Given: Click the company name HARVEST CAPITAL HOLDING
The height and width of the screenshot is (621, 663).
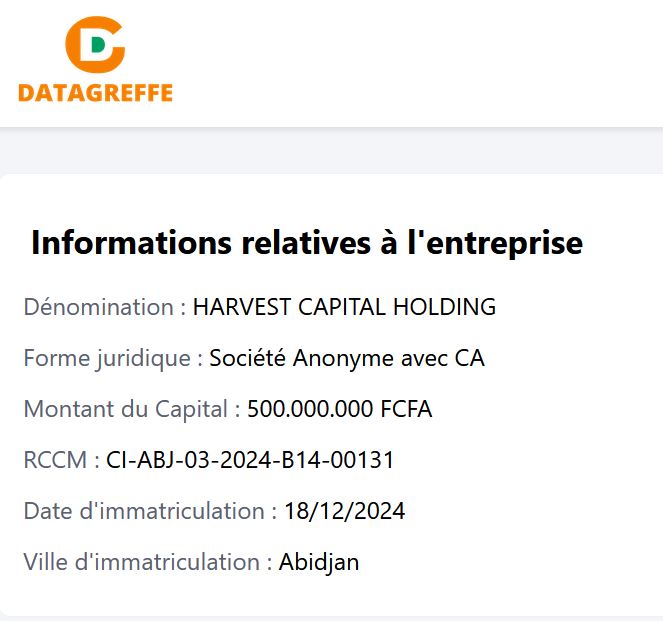Looking at the screenshot, I should point(344,307).
